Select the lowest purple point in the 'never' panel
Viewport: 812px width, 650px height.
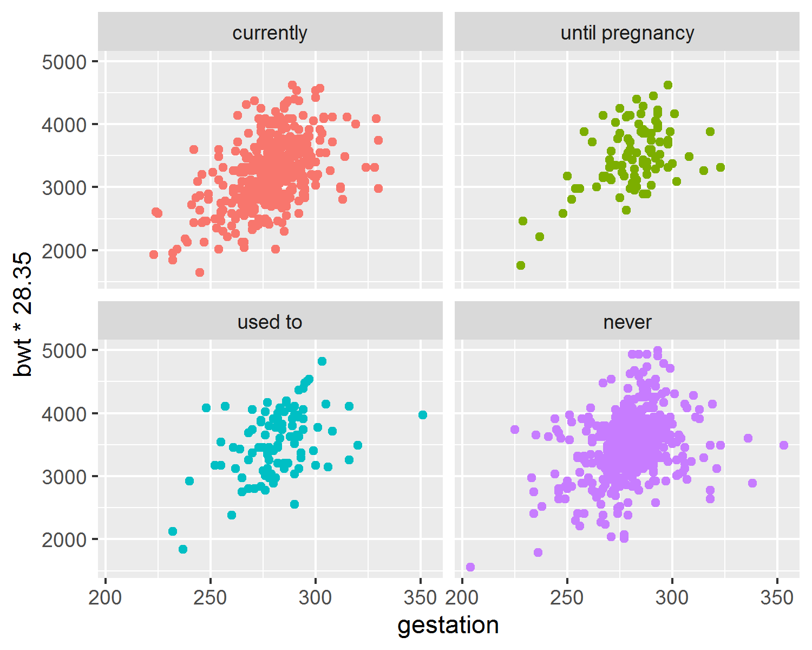coord(470,567)
